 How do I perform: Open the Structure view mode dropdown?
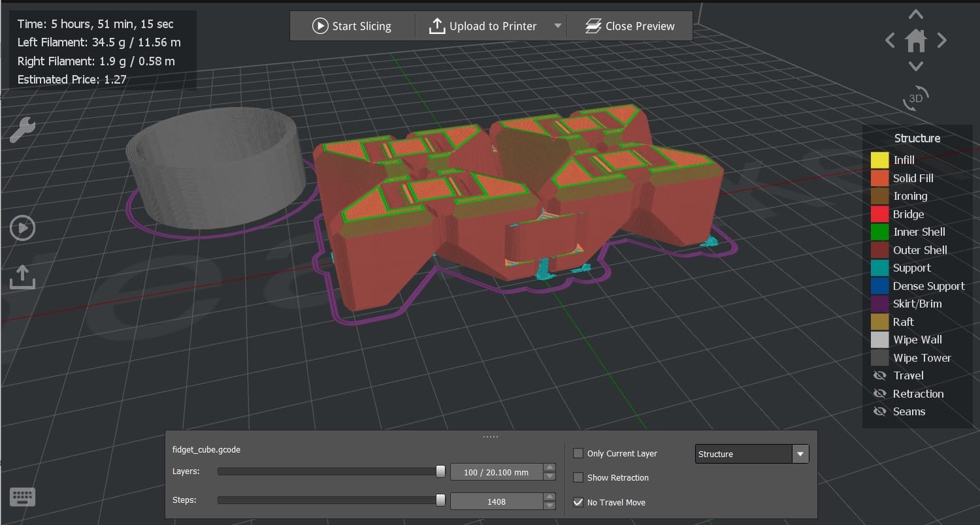point(752,454)
